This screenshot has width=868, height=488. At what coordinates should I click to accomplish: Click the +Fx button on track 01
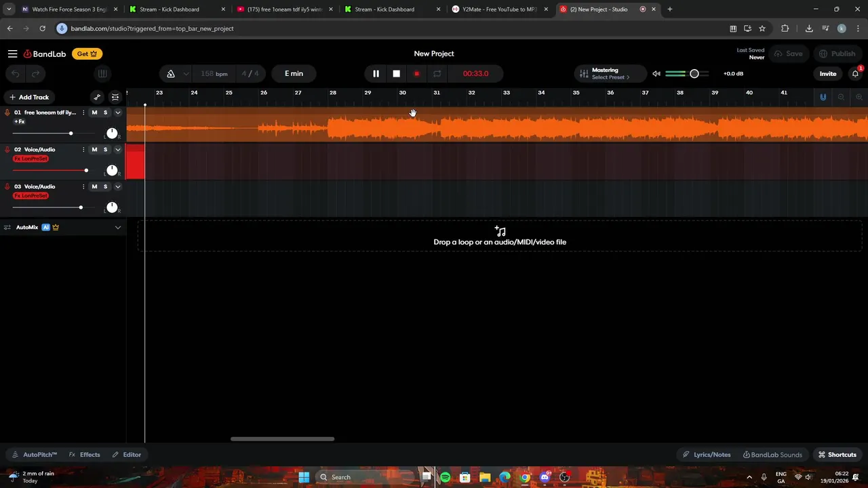[19, 122]
